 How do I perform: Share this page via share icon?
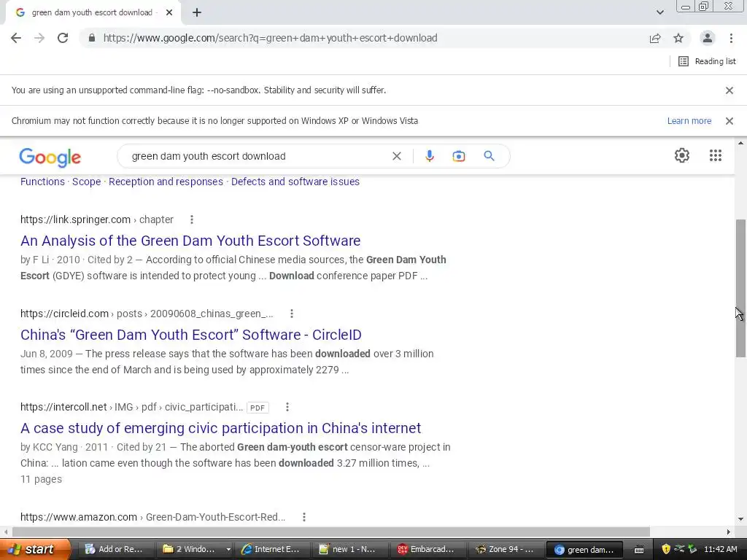(x=655, y=38)
